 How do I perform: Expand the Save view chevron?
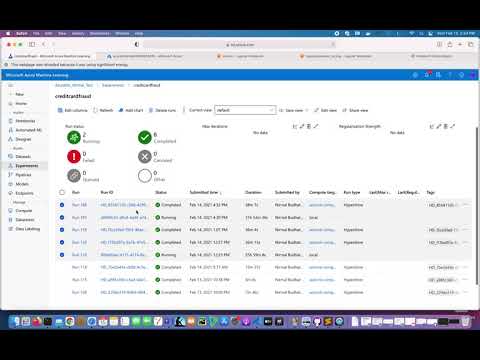pyautogui.click(x=307, y=110)
